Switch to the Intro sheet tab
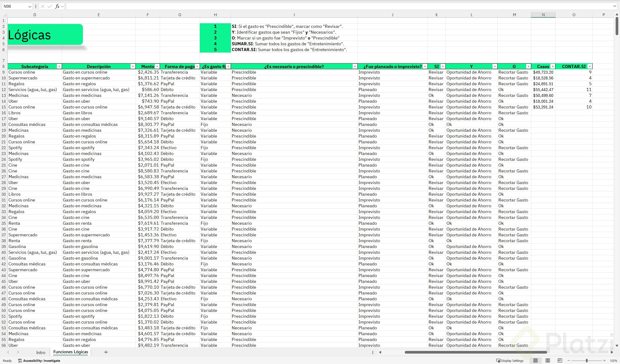 click(40, 352)
